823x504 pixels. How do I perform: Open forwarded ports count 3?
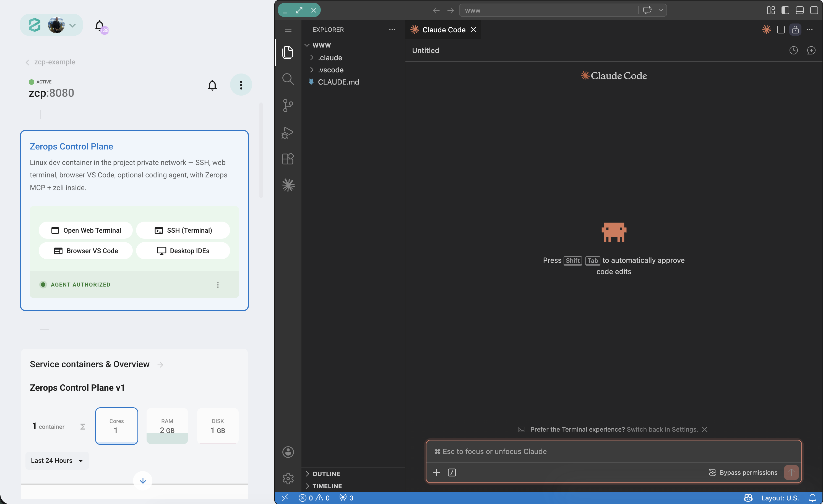(x=346, y=498)
